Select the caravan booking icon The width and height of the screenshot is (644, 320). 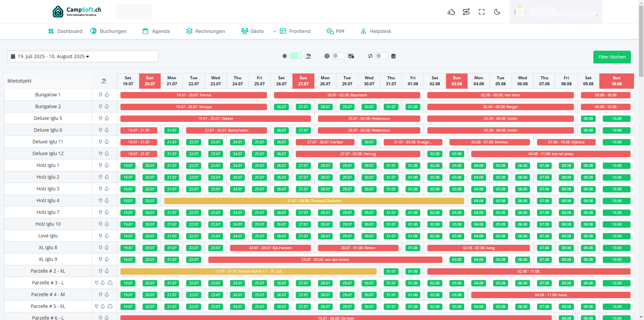(x=351, y=56)
